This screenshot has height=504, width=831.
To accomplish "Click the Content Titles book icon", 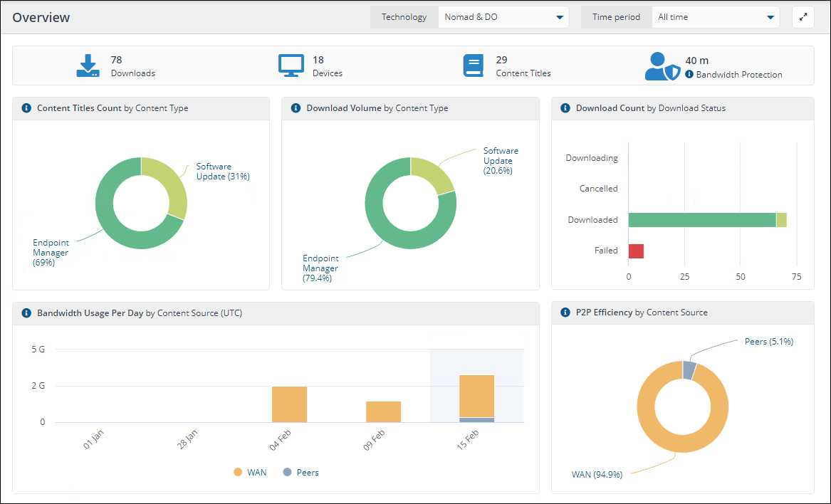I will point(473,65).
